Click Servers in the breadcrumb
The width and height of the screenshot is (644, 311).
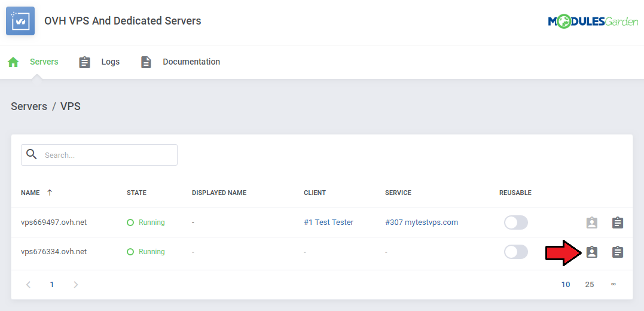click(29, 106)
